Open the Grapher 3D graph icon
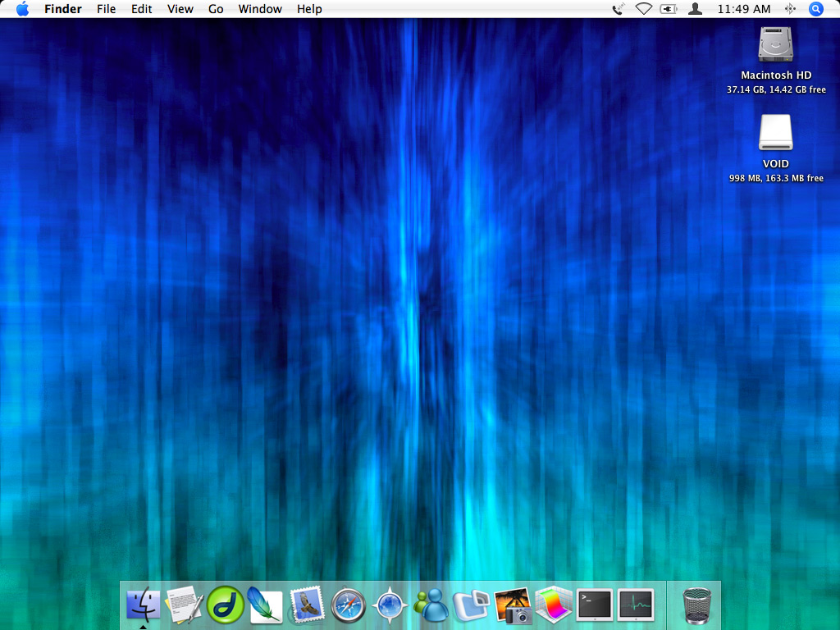This screenshot has width=840, height=630. [x=554, y=606]
